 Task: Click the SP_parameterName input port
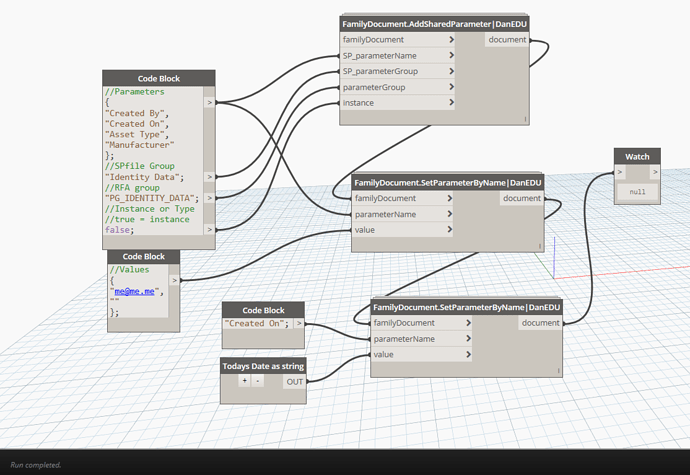[397, 55]
